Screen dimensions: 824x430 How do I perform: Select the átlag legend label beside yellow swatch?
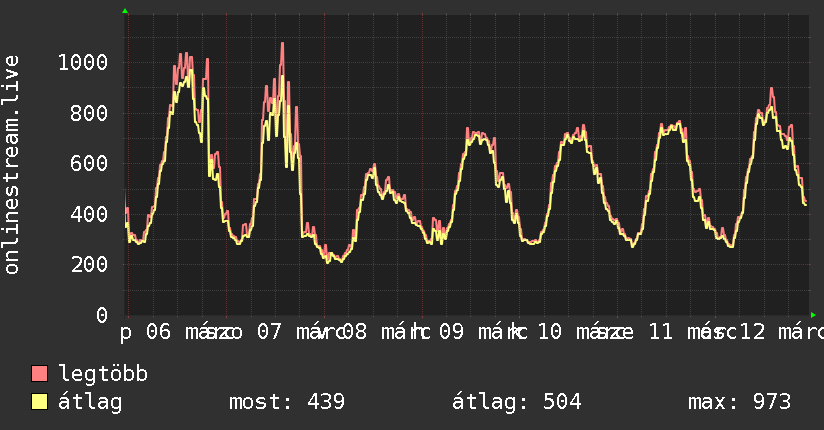click(90, 402)
